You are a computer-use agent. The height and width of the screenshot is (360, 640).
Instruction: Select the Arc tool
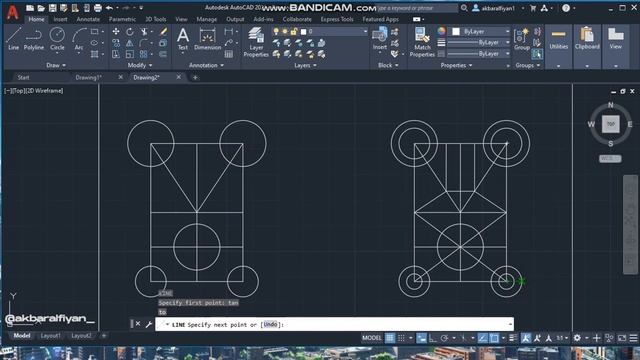pyautogui.click(x=79, y=39)
